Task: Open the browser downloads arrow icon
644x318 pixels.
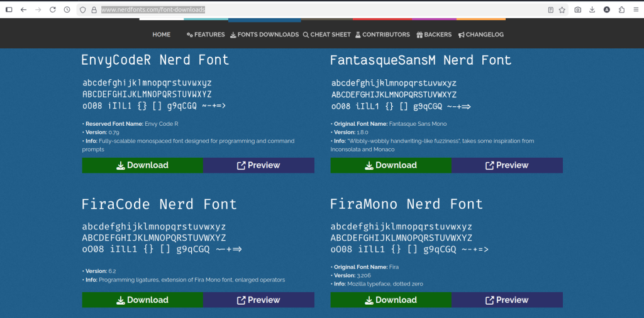Action: pos(592,10)
